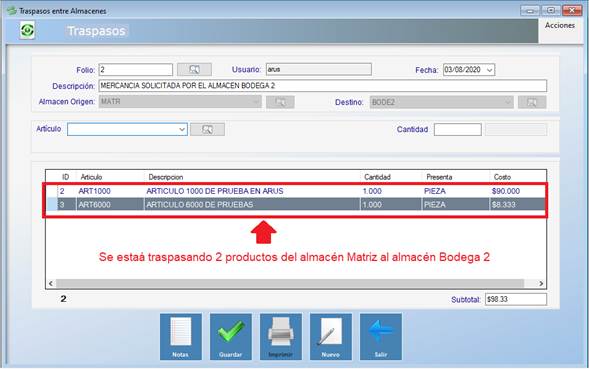589x369 pixels.
Task: Click the green eye logo icon
Action: click(27, 30)
